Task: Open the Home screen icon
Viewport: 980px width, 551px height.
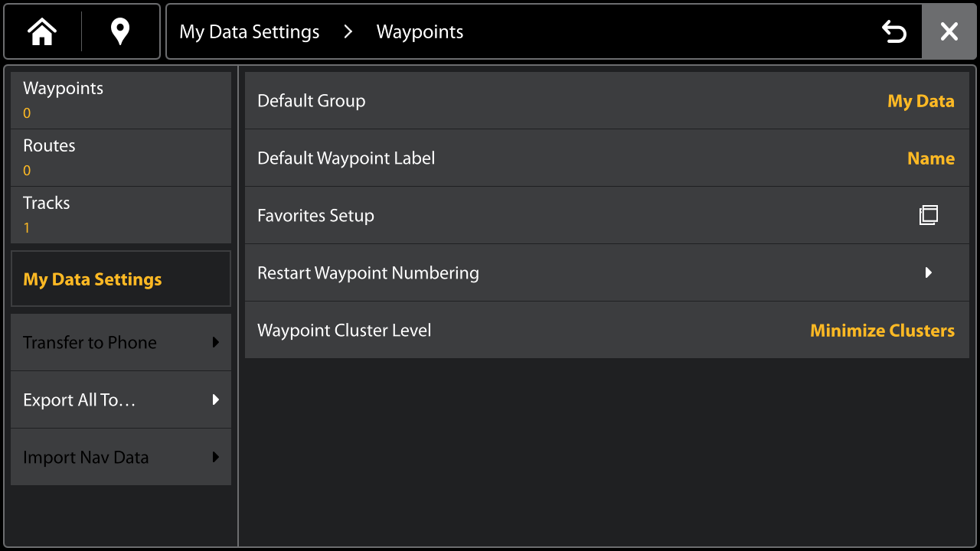Action: point(41,31)
